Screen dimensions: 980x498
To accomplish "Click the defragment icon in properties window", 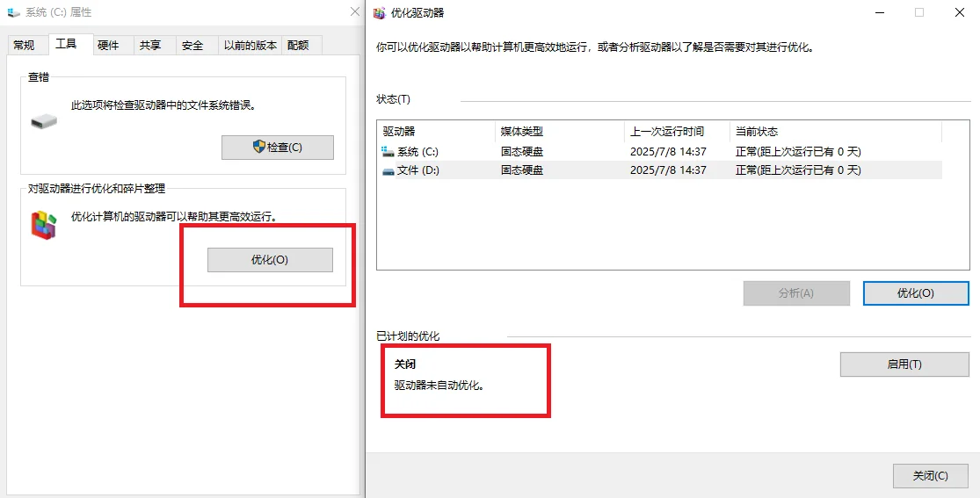I will tap(44, 225).
